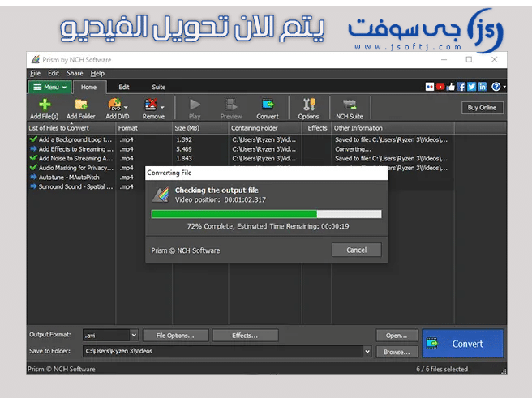The image size is (532, 398).
Task: Select the Add Effects to Streaming row
Action: (x=241, y=149)
